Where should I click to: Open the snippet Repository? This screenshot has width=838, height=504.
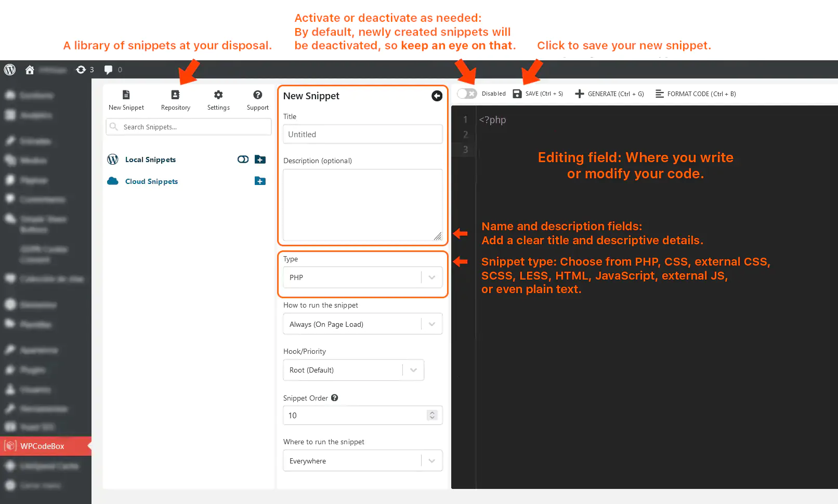175,95
